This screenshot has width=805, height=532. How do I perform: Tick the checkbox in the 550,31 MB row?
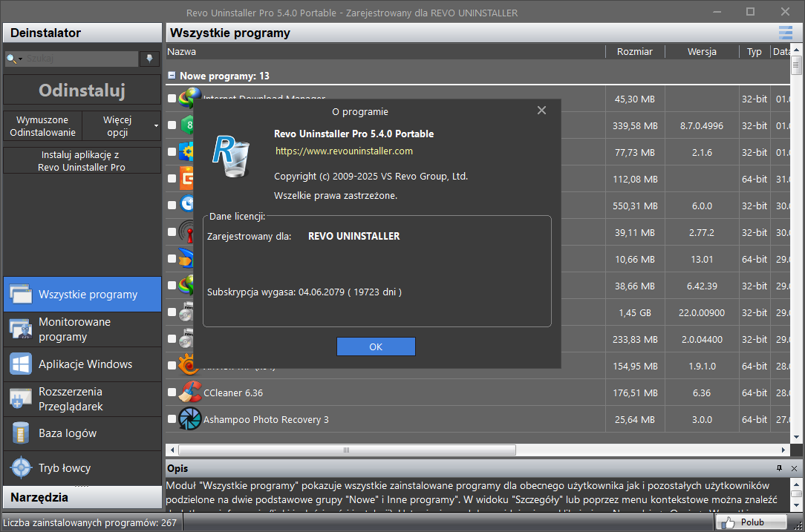tap(172, 206)
